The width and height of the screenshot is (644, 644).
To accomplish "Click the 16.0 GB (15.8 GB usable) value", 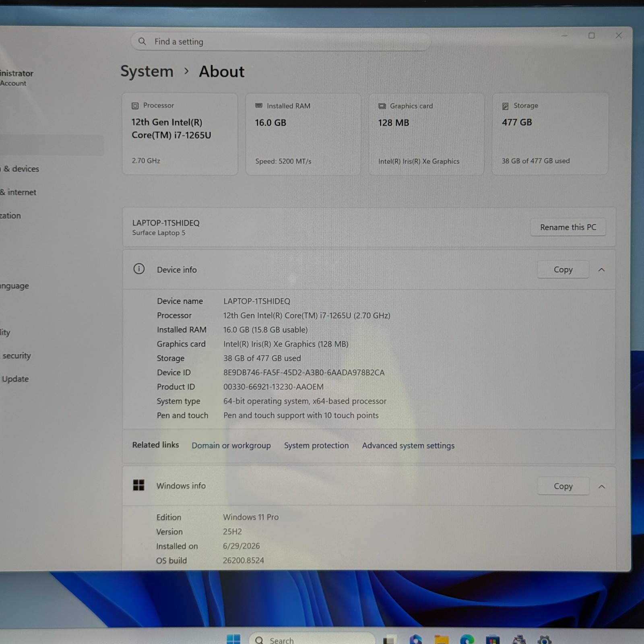I will pyautogui.click(x=266, y=330).
